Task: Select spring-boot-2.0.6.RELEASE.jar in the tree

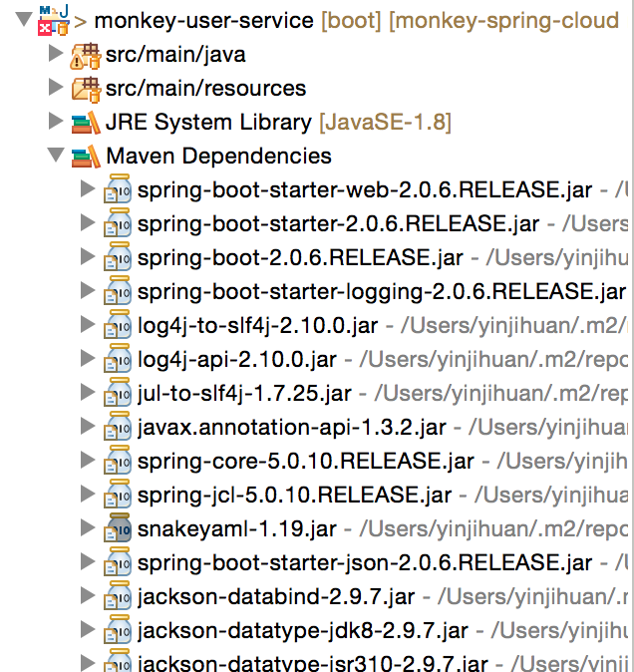Action: coord(300,257)
